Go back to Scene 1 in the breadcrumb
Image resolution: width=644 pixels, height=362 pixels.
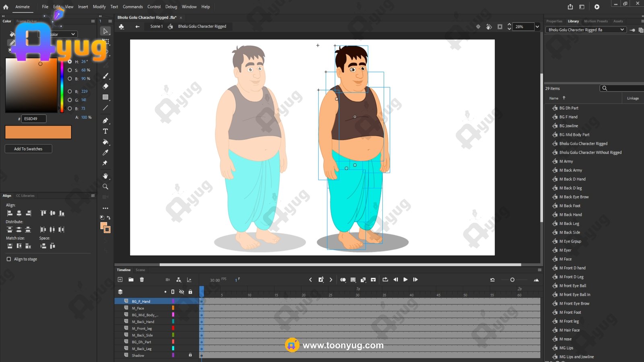(x=156, y=27)
